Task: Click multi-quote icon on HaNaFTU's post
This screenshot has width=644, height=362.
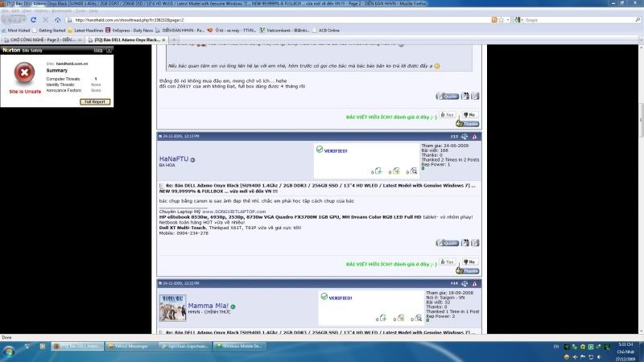Action: click(465, 243)
